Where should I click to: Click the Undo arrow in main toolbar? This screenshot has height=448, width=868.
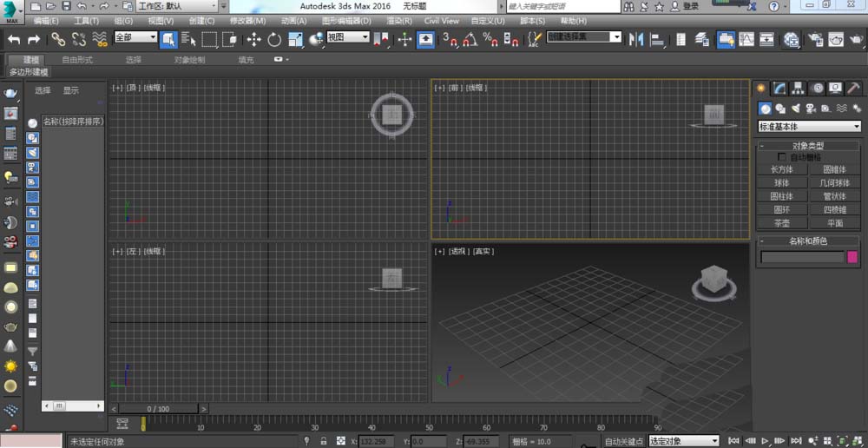click(14, 39)
